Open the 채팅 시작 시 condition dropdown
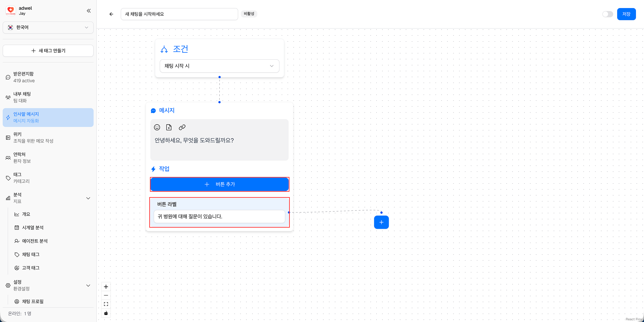 [219, 66]
